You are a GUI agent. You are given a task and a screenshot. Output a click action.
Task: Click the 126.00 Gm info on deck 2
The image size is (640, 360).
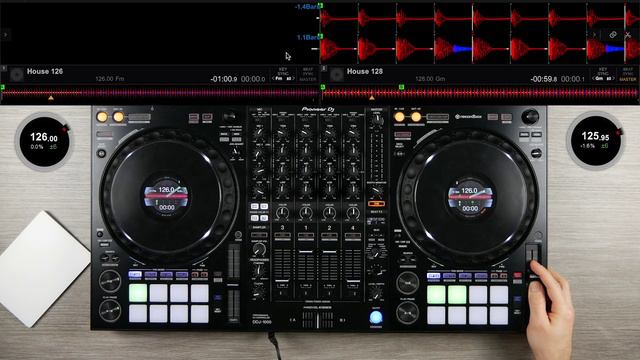[x=430, y=78]
